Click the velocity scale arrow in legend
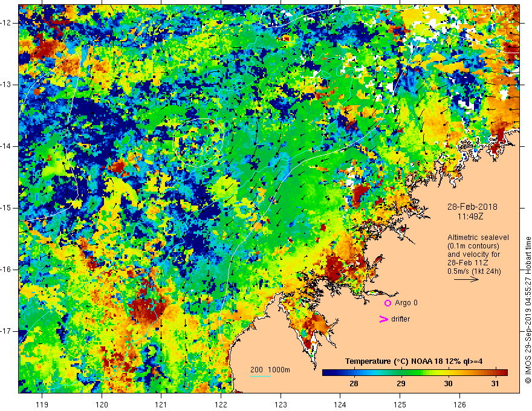 point(466,279)
